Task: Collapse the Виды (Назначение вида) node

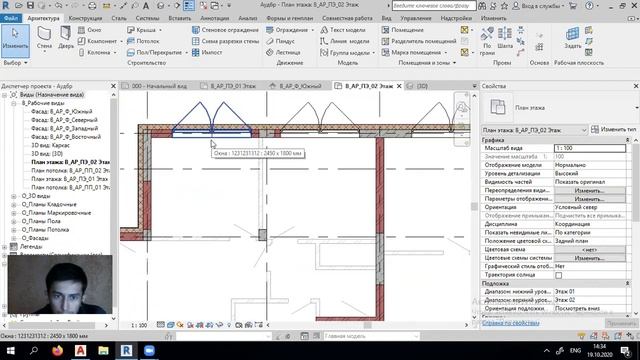Action: (x=5, y=95)
